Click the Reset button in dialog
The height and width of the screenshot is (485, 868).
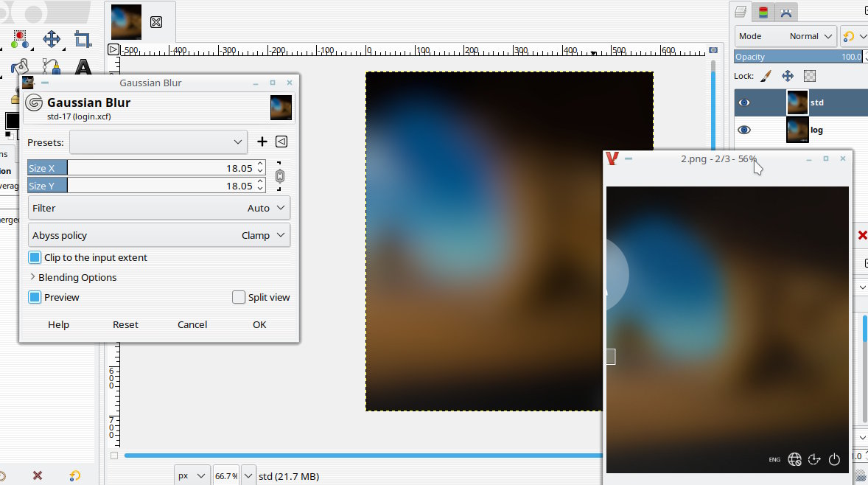[125, 324]
